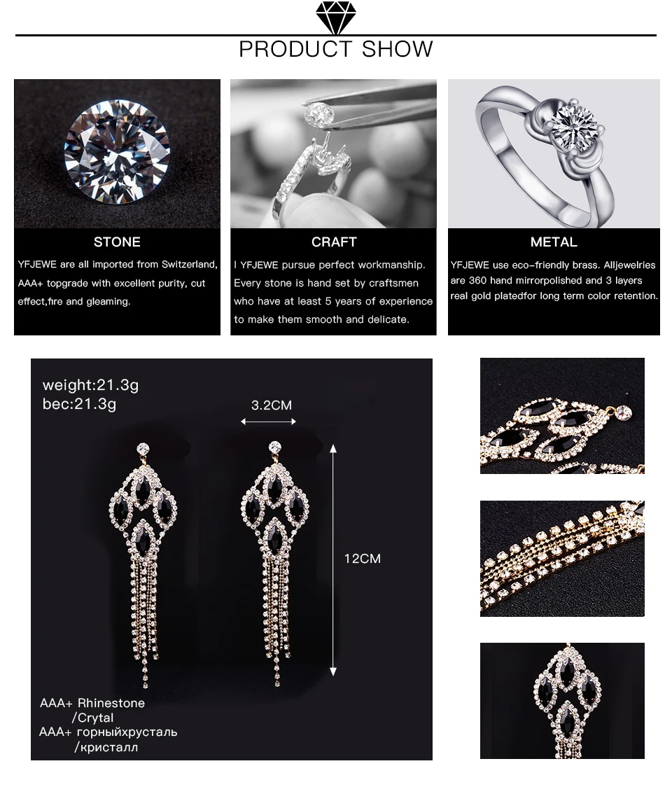The width and height of the screenshot is (672, 787).
Task: Click the black diamond logo icon
Action: tap(336, 17)
